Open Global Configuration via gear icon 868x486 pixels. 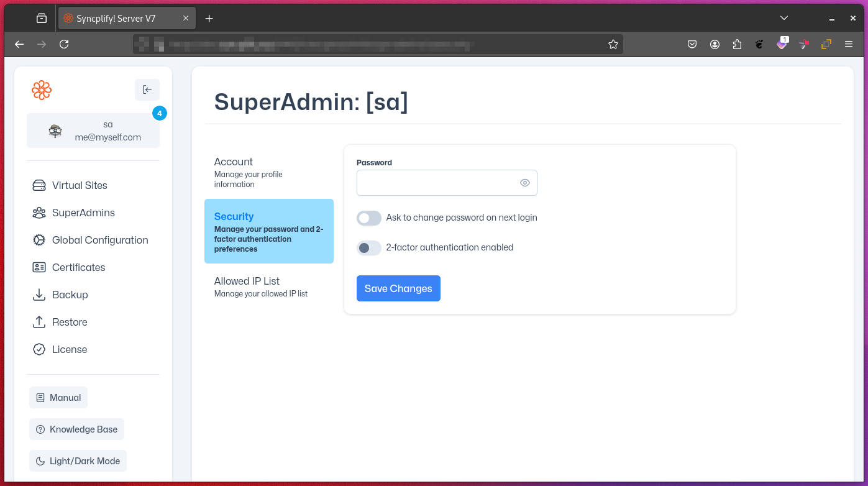coord(39,240)
